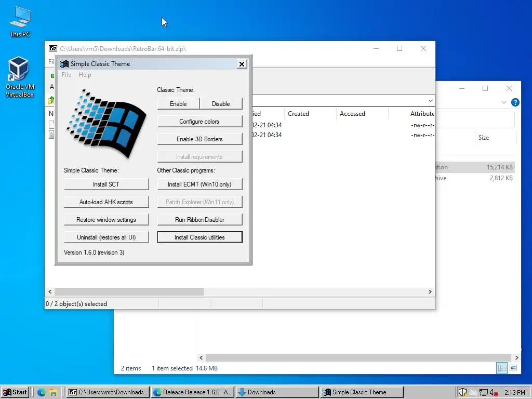Screen dimensions: 532x399
Task: Click Downloads window help question mark icon
Action: [x=515, y=102]
